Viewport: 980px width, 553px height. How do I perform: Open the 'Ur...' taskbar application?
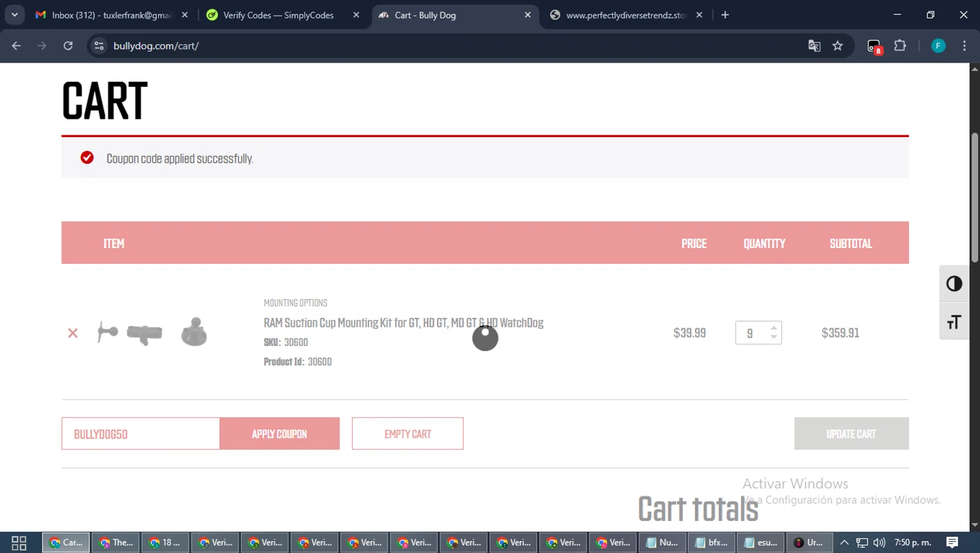pyautogui.click(x=810, y=543)
